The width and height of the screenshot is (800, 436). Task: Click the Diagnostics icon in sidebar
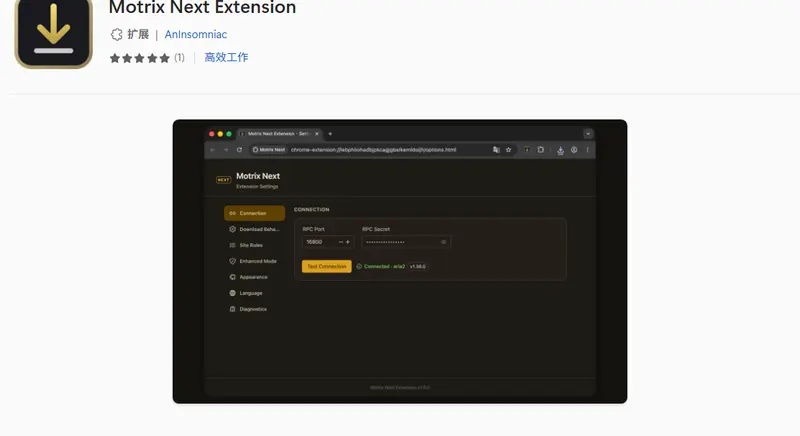pyautogui.click(x=232, y=309)
